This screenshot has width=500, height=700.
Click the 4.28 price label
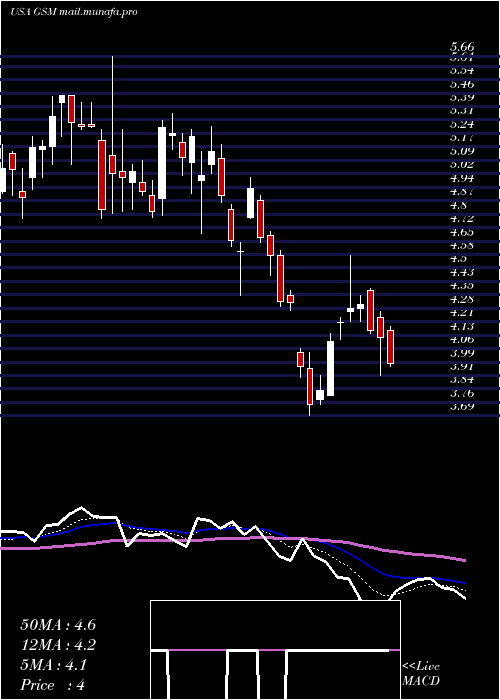coord(462,299)
